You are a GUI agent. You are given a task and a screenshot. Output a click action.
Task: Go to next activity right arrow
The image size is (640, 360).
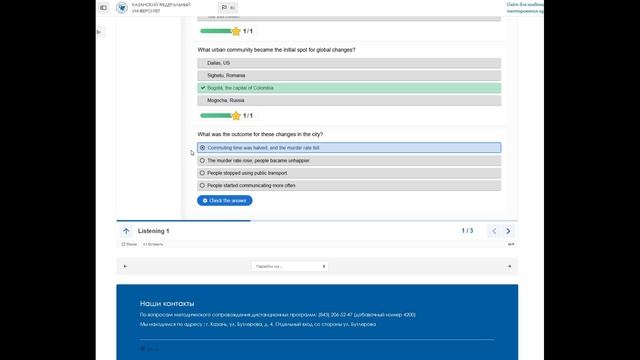coord(509,266)
